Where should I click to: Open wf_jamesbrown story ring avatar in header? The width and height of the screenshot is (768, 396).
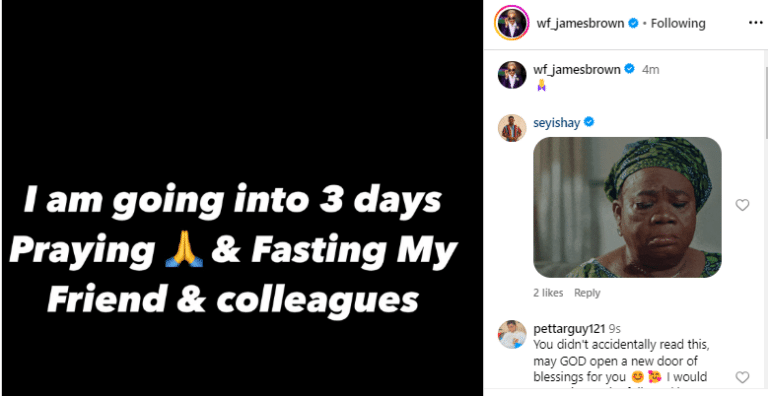pyautogui.click(x=512, y=24)
